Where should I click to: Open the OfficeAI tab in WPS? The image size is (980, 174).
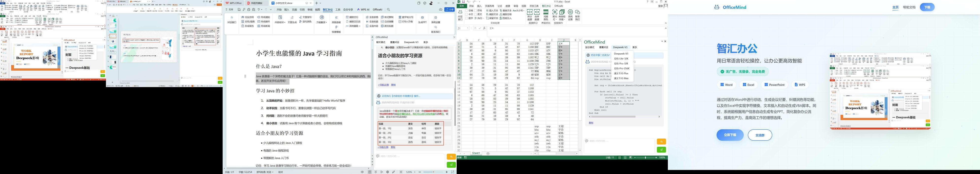pos(377,10)
